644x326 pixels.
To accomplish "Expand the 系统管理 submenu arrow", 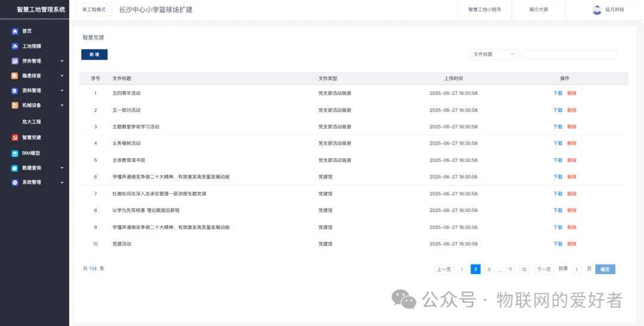I will tap(62, 182).
